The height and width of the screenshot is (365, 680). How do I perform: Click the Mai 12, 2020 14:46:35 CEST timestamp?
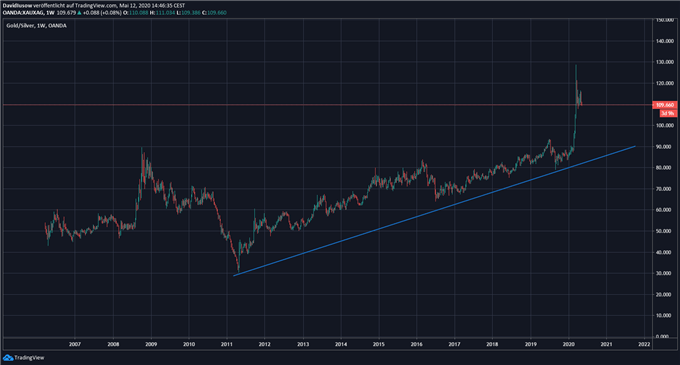click(x=152, y=6)
